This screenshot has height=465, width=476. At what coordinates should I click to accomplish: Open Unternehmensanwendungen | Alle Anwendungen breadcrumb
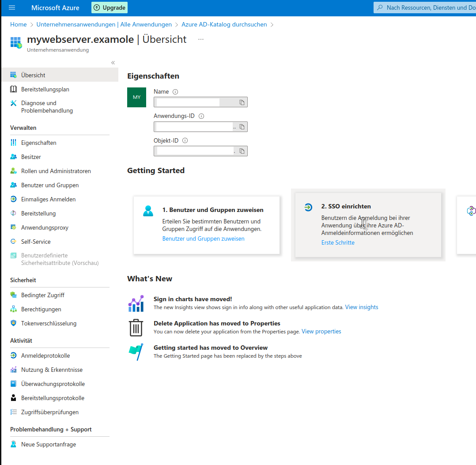coord(104,24)
